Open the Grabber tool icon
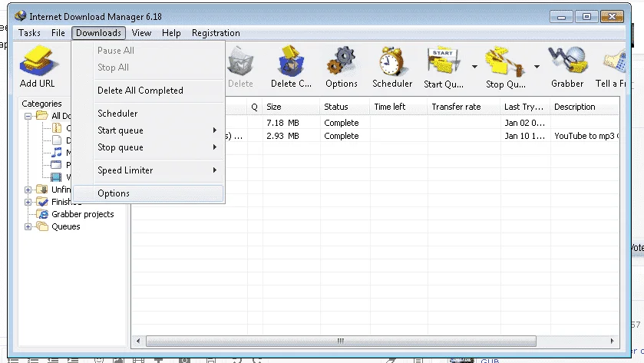Screen dimensions: 644x363 [567, 61]
